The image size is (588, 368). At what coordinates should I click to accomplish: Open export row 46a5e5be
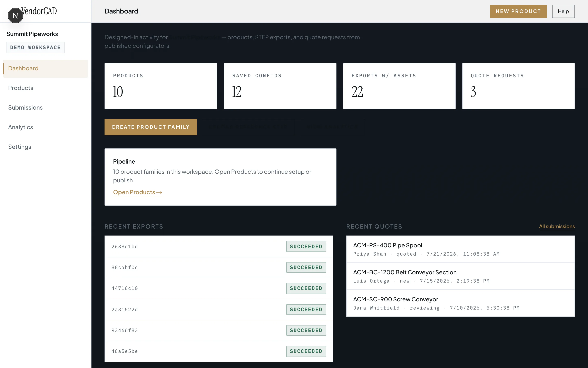point(219,351)
